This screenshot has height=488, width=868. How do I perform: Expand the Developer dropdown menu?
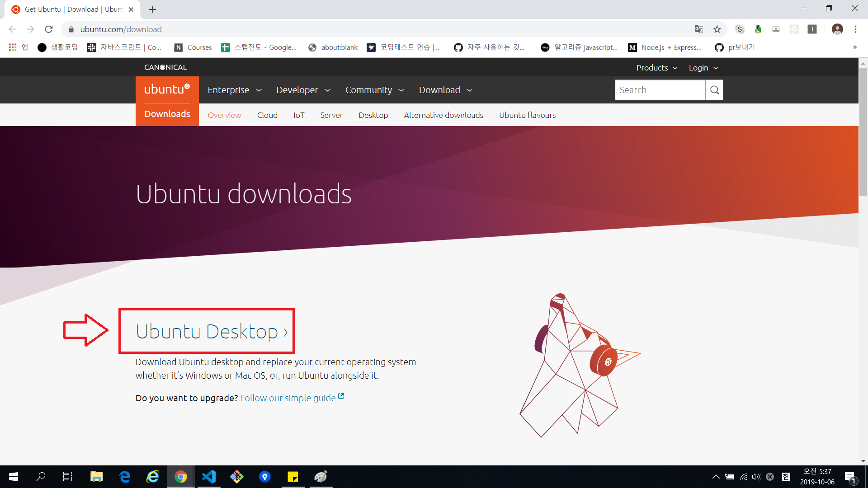tap(303, 90)
